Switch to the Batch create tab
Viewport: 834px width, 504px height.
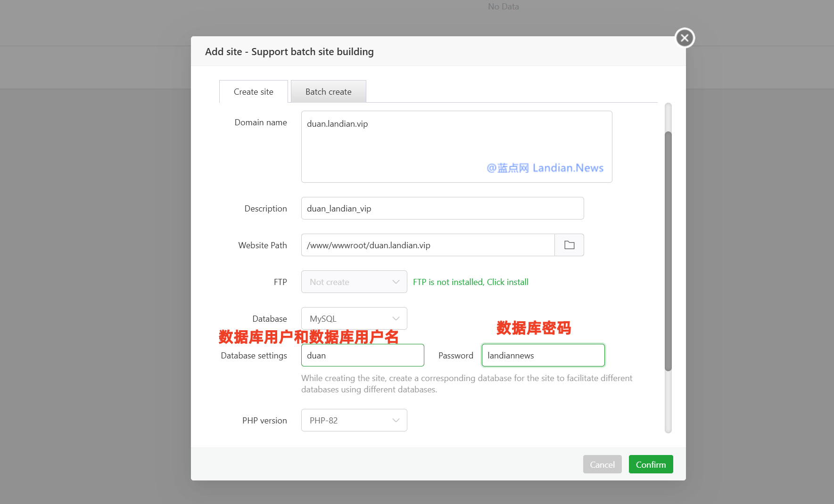[328, 92]
